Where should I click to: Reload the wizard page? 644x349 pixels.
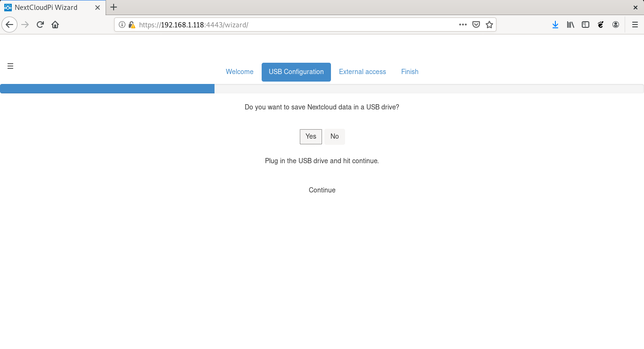(40, 25)
